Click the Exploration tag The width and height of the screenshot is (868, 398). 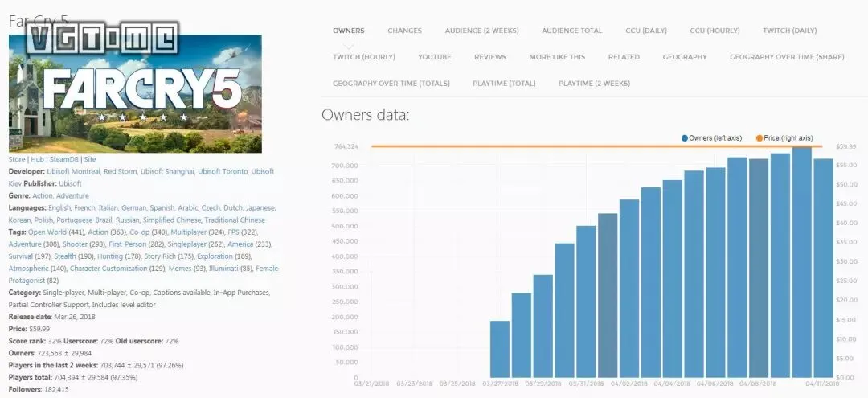[x=215, y=256]
